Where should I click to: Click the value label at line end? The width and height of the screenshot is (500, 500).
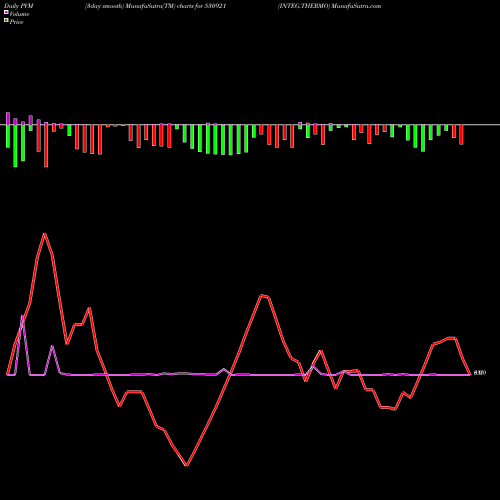(x=480, y=373)
